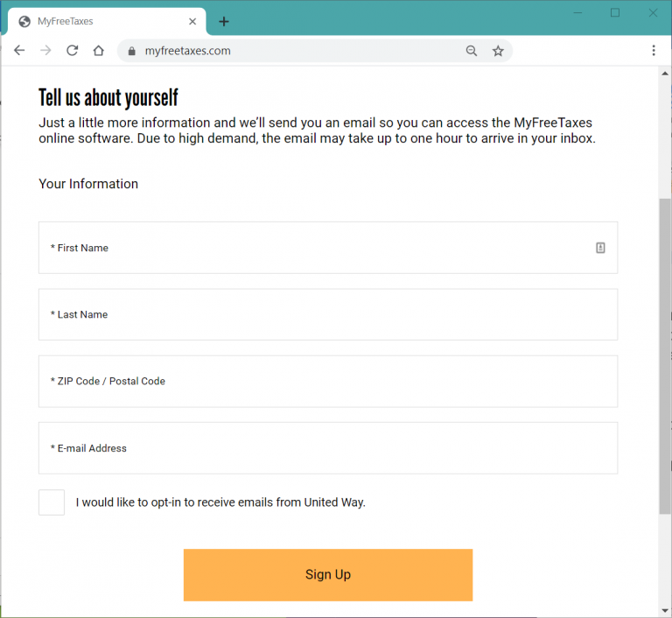672x618 pixels.
Task: Open a new tab with the plus button
Action: tap(224, 22)
